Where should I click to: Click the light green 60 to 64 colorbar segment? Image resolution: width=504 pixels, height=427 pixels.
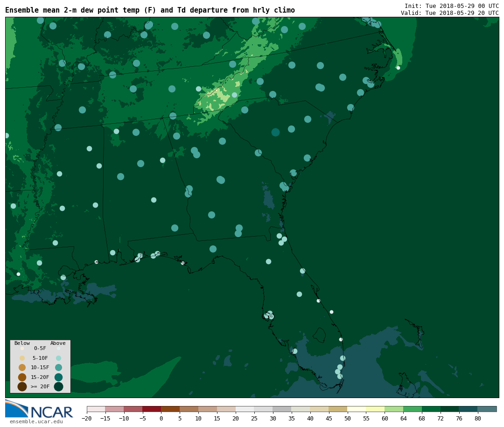pyautogui.click(x=394, y=409)
